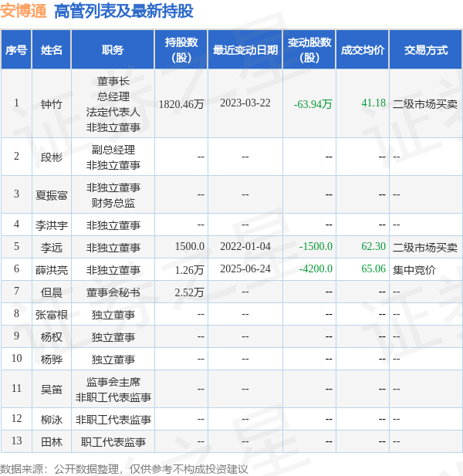Select the -1500.0 change value
This screenshot has width=463, height=476.
click(x=316, y=246)
